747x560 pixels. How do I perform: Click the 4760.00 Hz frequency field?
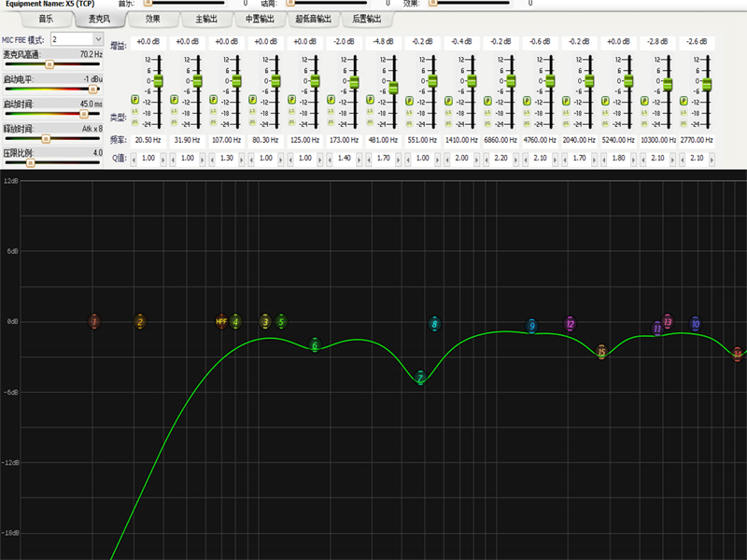coord(540,141)
